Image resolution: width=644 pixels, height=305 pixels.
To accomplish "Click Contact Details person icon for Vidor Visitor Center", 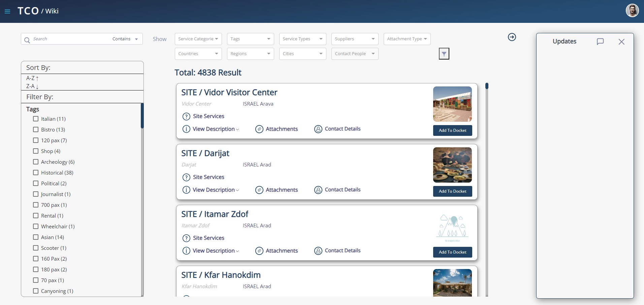I will pyautogui.click(x=318, y=129).
